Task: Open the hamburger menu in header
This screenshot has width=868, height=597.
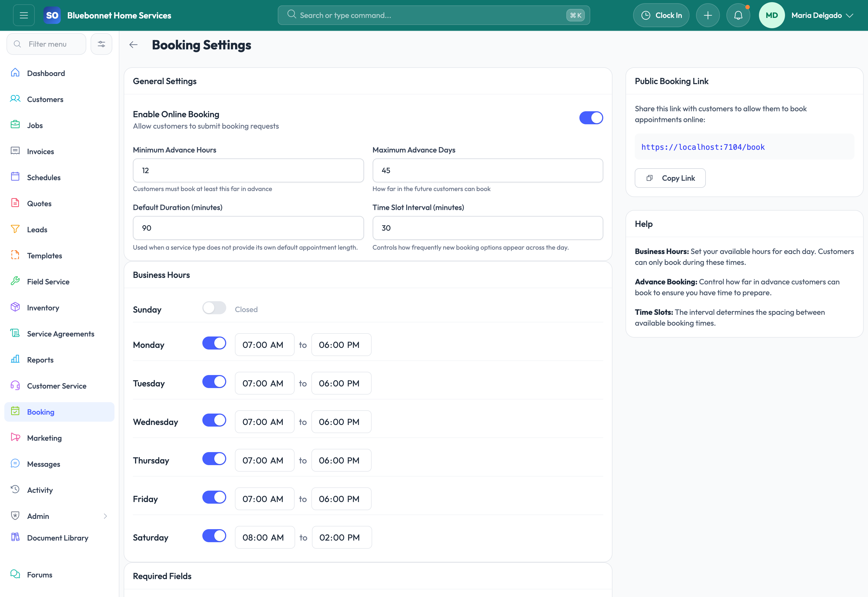Action: [24, 15]
